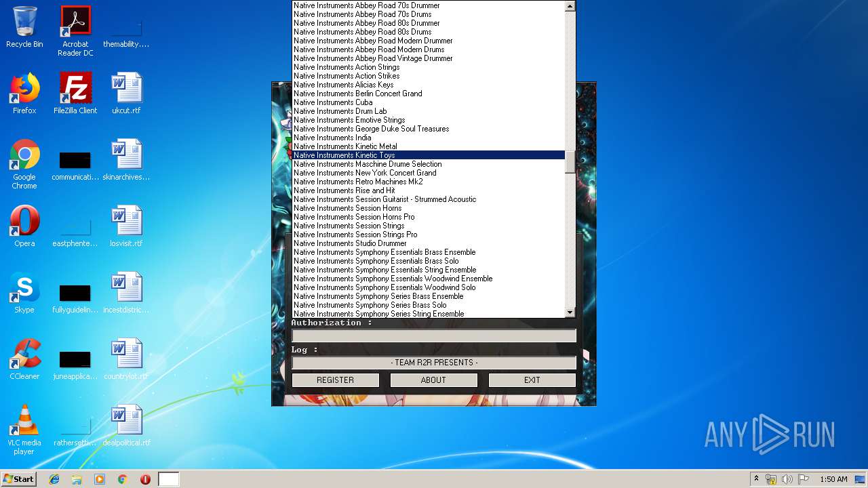Click the list scrollbar down arrow

[570, 312]
